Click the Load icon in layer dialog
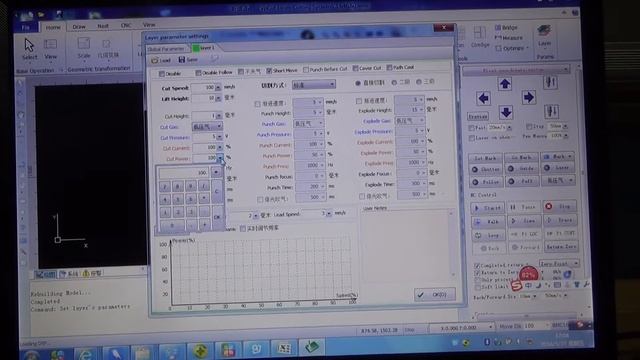The height and width of the screenshot is (360, 640). tap(161, 60)
